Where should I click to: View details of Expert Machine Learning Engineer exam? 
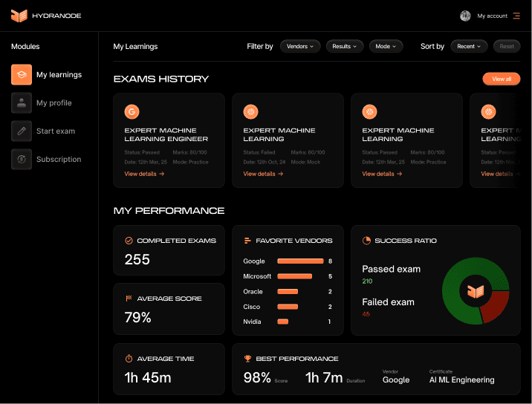(x=144, y=174)
